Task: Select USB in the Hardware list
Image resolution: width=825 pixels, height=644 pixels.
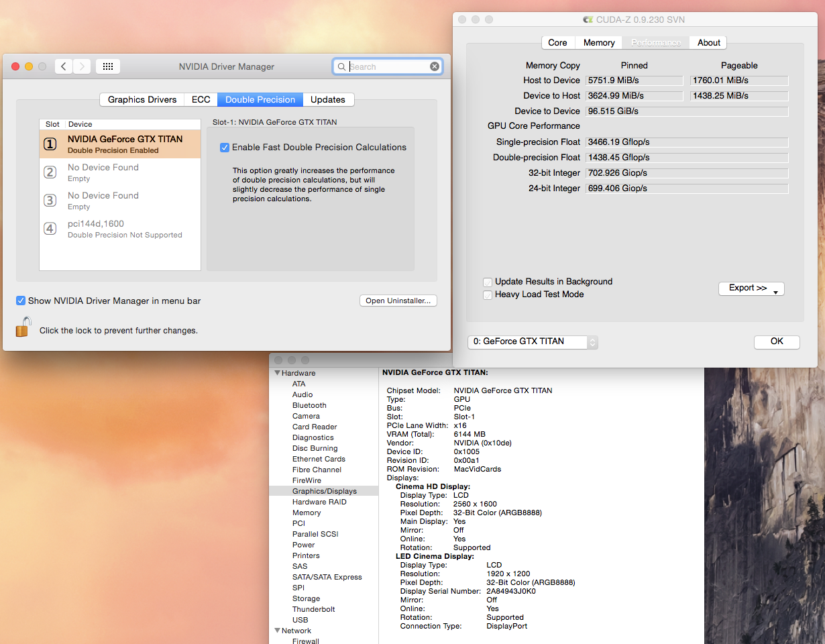Action: (300, 620)
